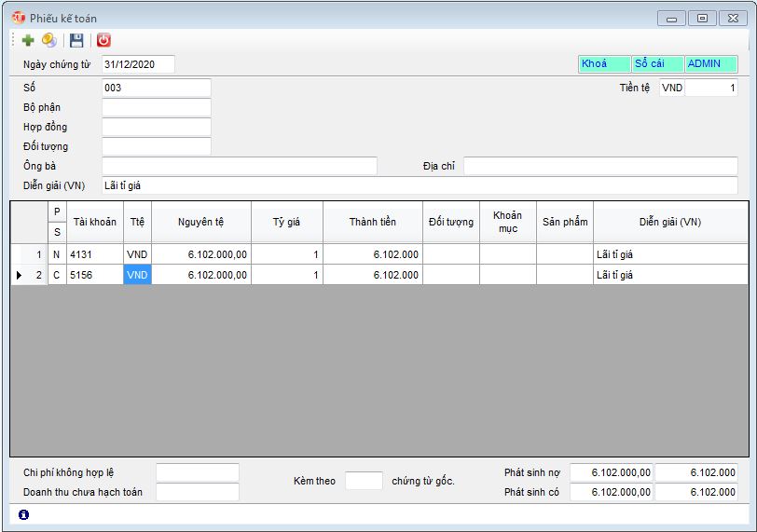Select highlighted VND currency cell in row 2
The image size is (757, 532).
[x=137, y=276]
